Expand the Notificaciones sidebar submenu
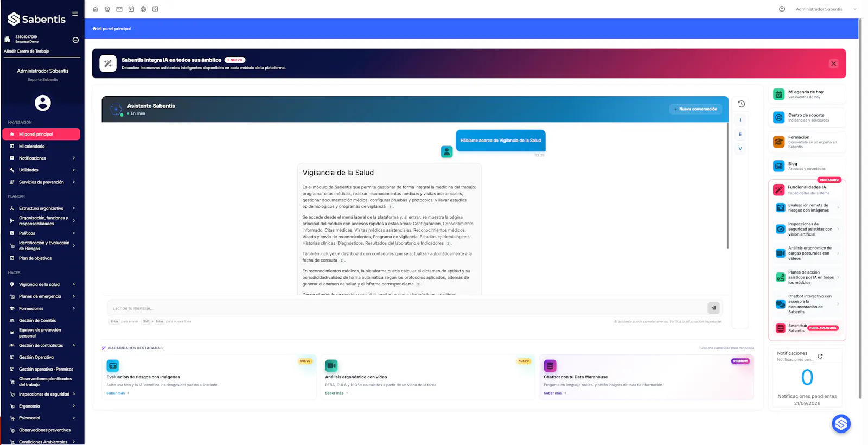The width and height of the screenshot is (868, 445). click(74, 158)
